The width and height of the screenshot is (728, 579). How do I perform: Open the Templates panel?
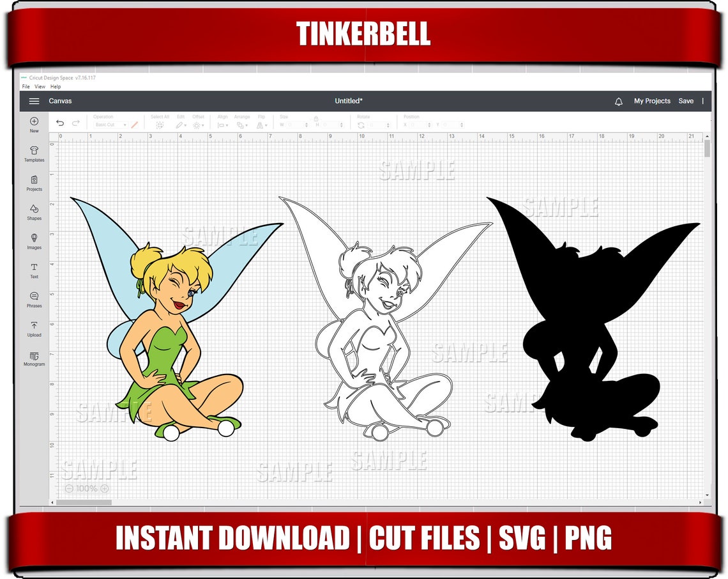click(x=33, y=153)
